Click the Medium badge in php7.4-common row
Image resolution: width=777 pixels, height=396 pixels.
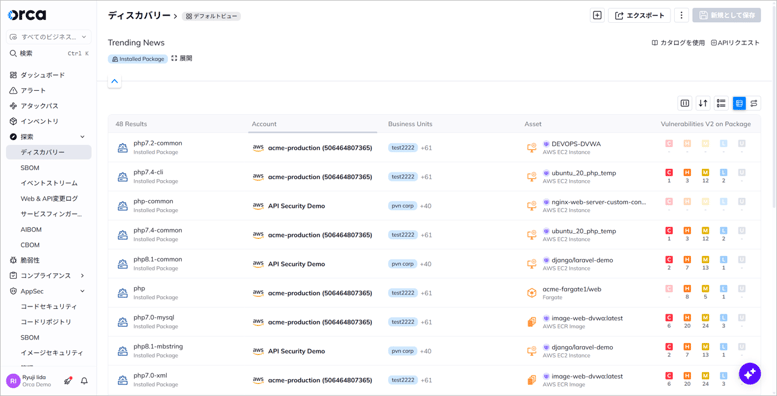705,230
